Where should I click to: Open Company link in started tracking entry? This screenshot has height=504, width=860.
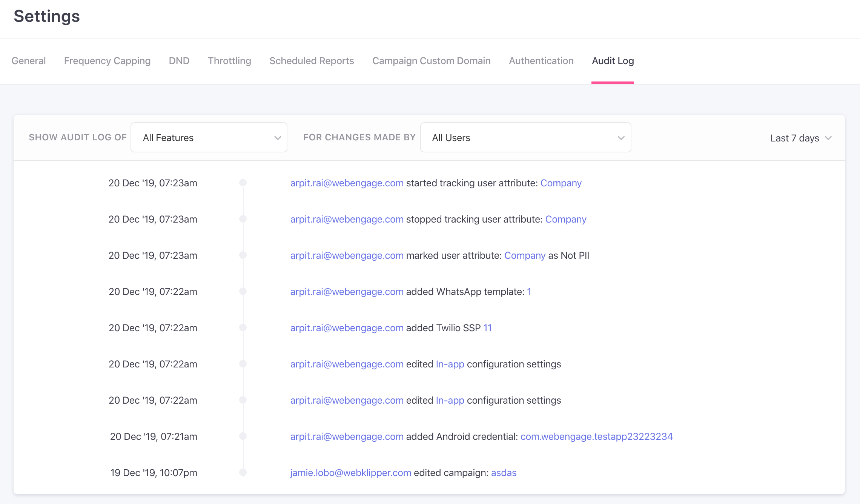point(561,183)
